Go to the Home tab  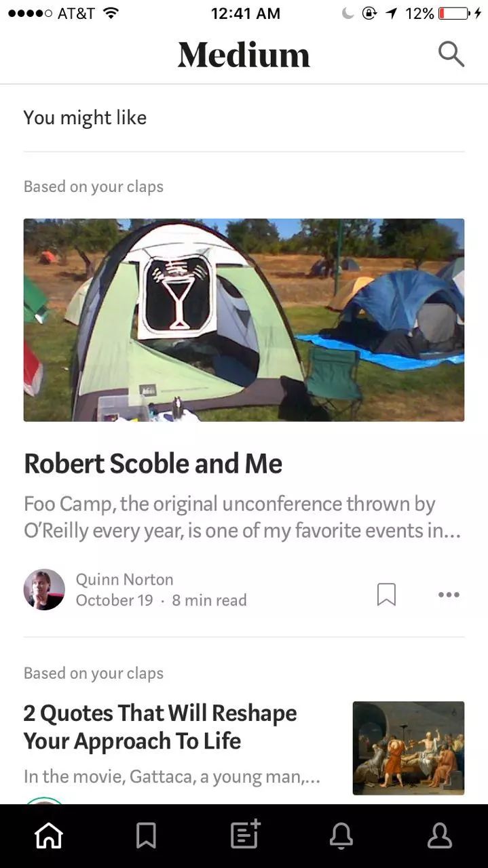pos(49,835)
